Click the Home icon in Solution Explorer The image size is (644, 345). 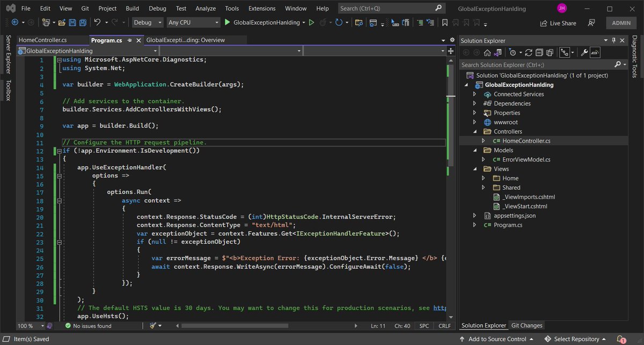coord(487,53)
